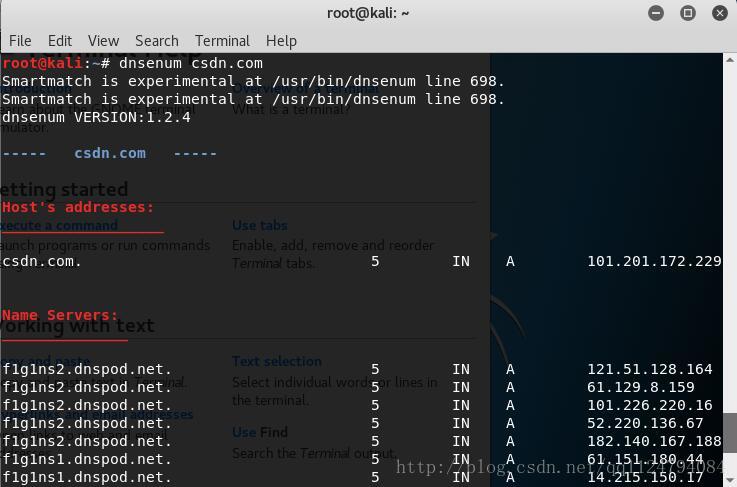
Task: Click the blue csdn.com heading
Action: (110, 153)
